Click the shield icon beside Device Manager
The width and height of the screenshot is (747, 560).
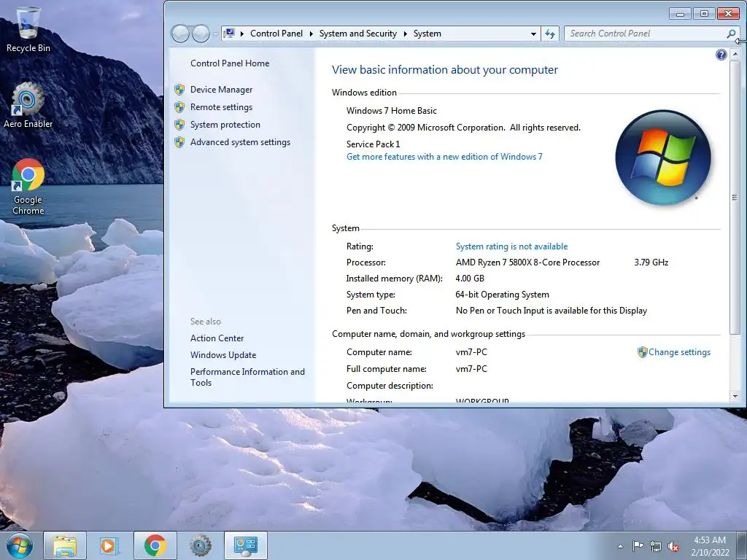[179, 90]
